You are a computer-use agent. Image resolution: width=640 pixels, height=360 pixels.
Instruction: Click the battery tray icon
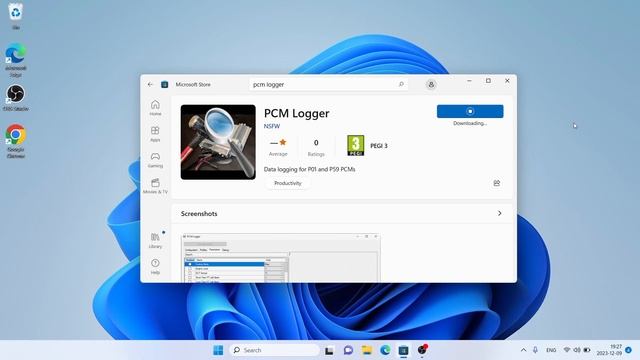587,350
